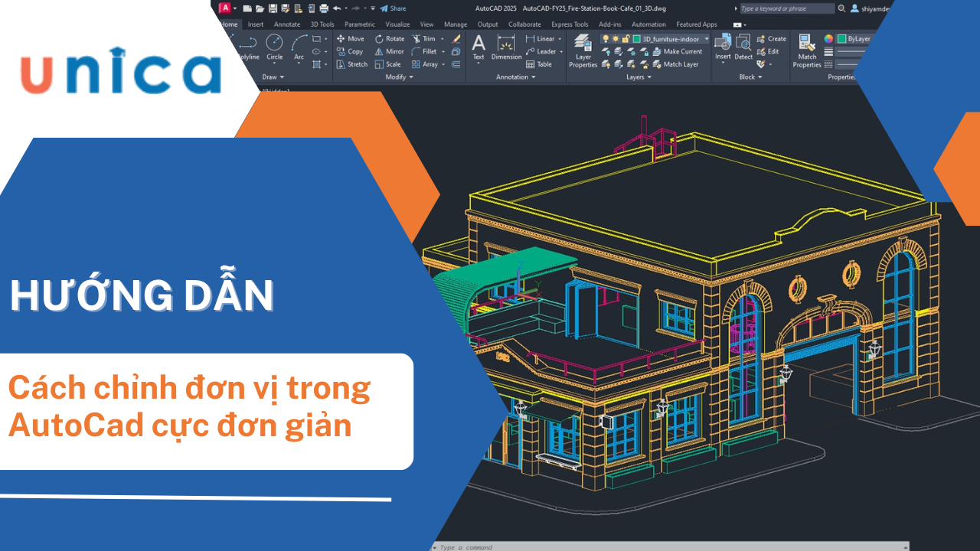
Task: Select the Dimension tool
Action: 506,47
